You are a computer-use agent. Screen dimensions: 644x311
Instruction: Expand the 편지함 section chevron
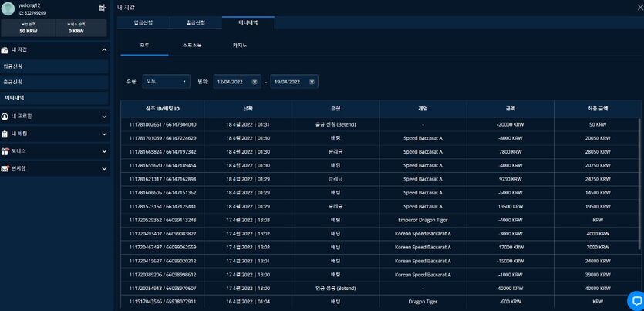[x=104, y=168]
